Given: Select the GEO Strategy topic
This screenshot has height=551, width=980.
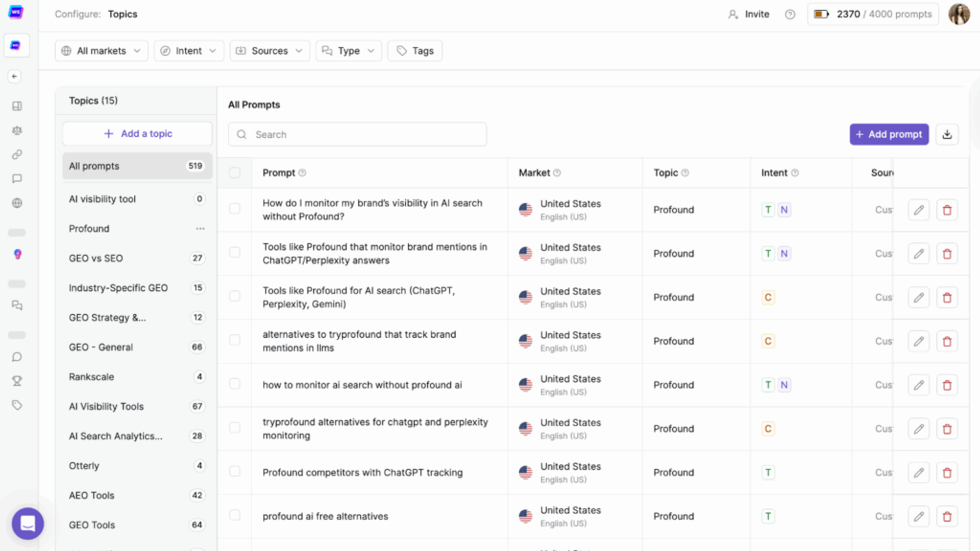Looking at the screenshot, I should click(x=137, y=317).
